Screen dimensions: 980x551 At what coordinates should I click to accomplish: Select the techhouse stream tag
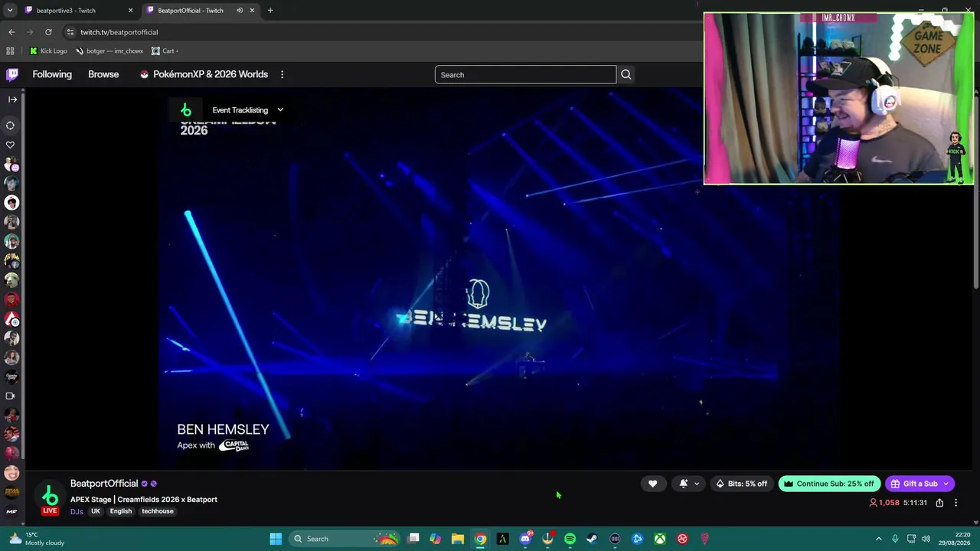(x=158, y=511)
